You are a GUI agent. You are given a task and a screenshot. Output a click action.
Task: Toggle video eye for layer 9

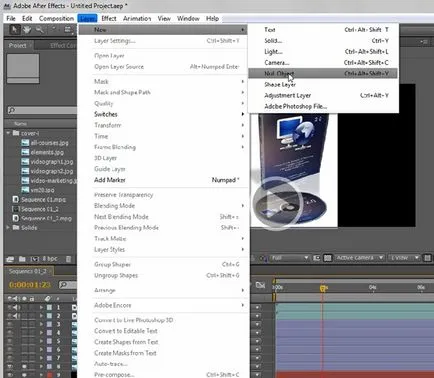[x=10, y=375]
